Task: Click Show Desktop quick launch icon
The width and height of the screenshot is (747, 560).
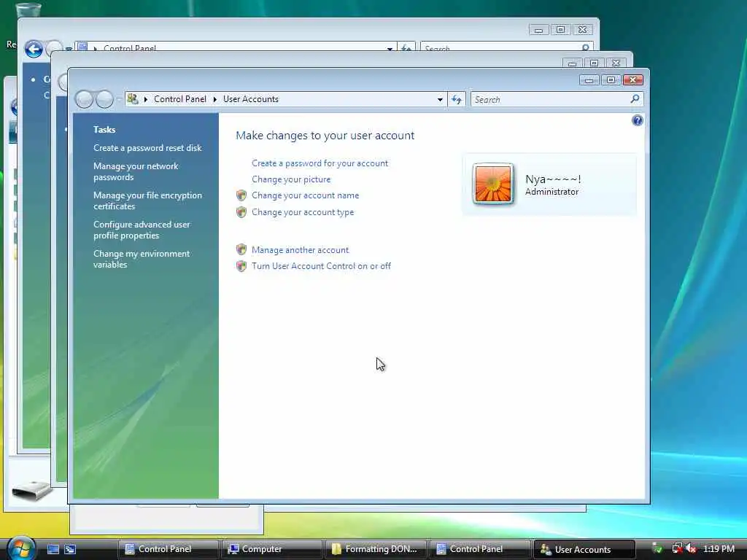Action: point(53,549)
